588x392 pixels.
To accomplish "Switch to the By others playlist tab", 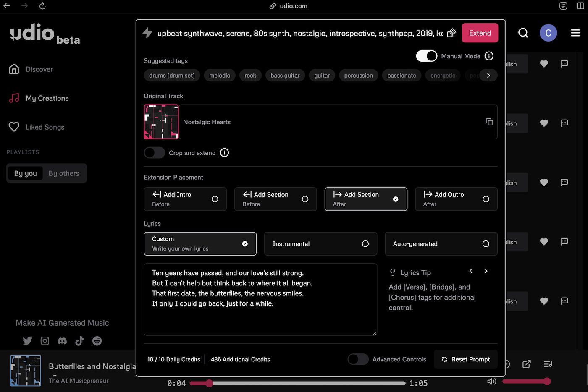I will [64, 173].
